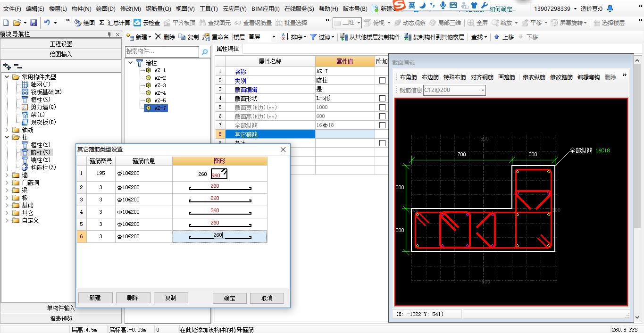Expand section editor toolbar overflow arrow

coord(624,76)
